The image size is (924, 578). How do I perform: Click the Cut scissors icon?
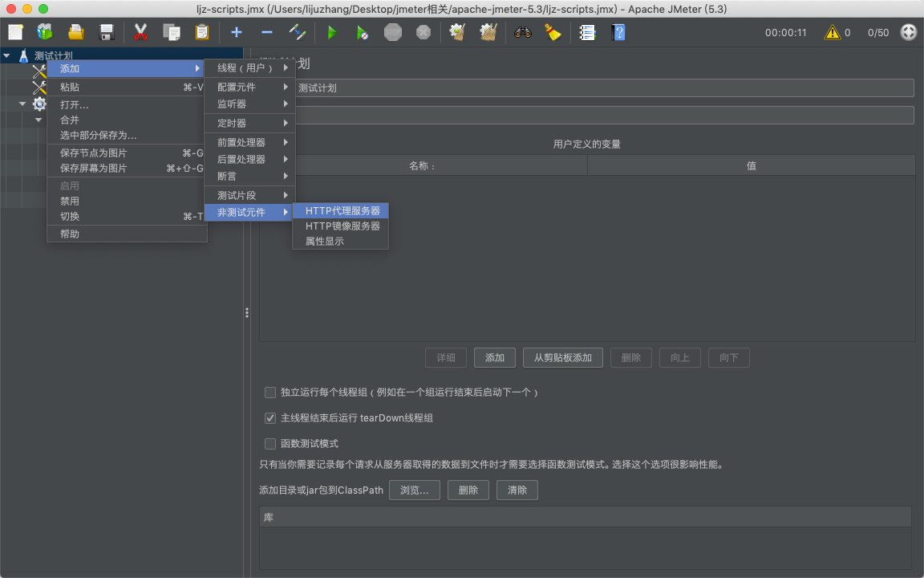click(x=140, y=32)
